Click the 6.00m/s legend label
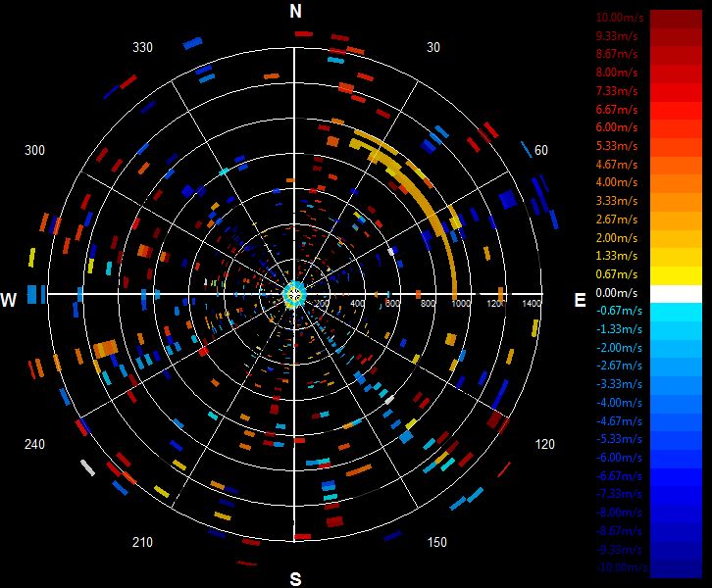 tap(617, 127)
